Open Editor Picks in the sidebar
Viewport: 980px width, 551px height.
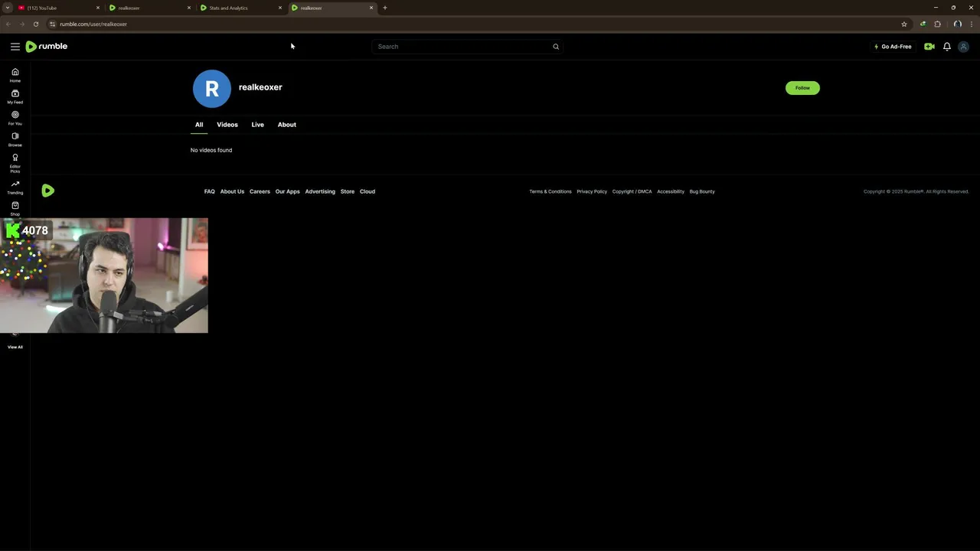(x=15, y=163)
